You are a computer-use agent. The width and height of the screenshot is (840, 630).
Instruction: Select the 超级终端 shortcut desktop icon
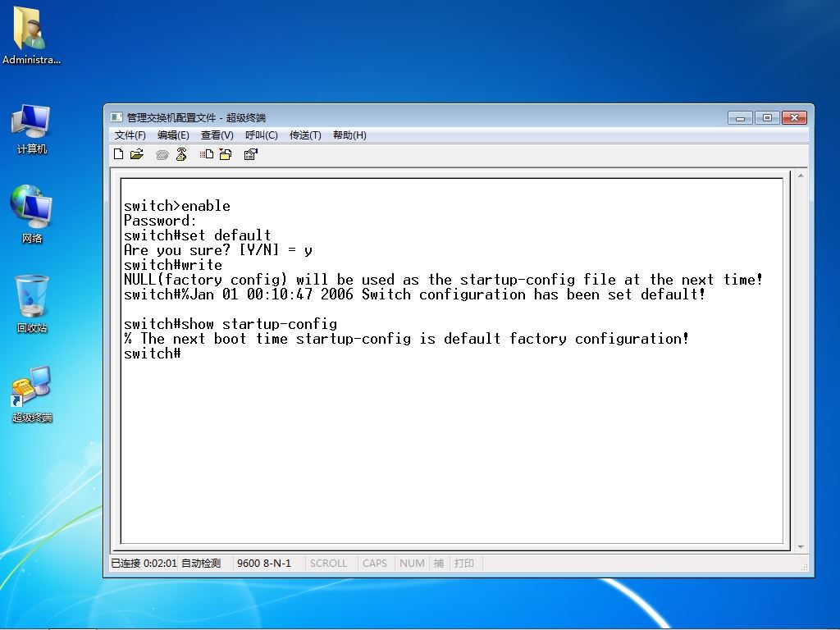click(x=32, y=394)
